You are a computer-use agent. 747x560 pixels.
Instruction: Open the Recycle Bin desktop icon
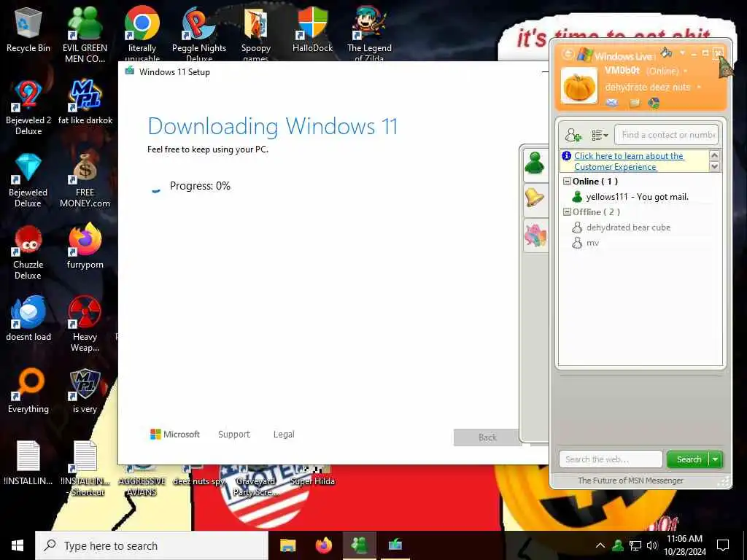28,29
